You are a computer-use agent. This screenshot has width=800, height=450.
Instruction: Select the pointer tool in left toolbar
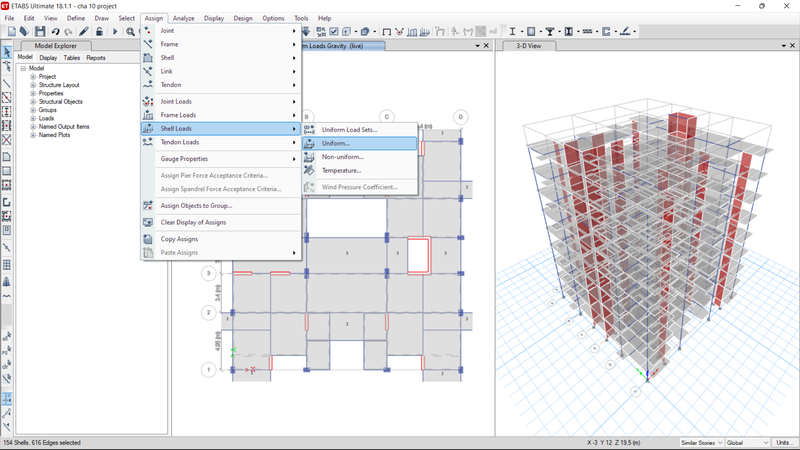pos(7,52)
